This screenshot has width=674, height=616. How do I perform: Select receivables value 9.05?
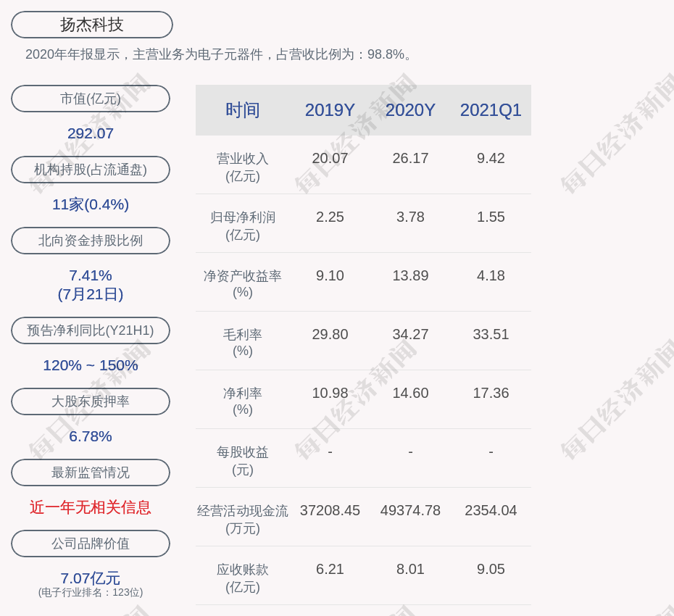click(x=491, y=569)
